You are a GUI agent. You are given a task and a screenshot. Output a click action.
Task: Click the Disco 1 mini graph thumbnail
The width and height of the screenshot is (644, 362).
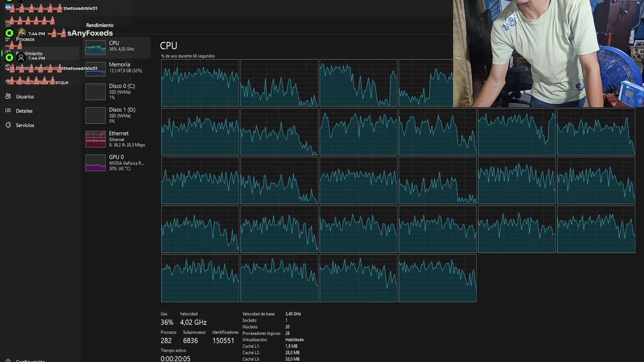(x=96, y=115)
